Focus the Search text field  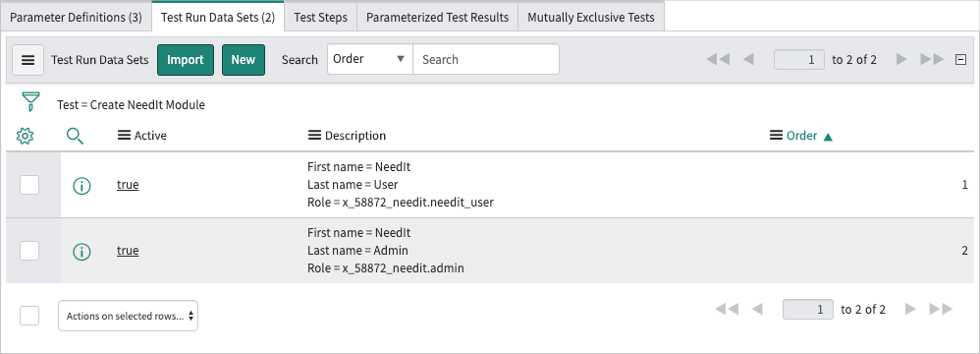click(x=486, y=59)
